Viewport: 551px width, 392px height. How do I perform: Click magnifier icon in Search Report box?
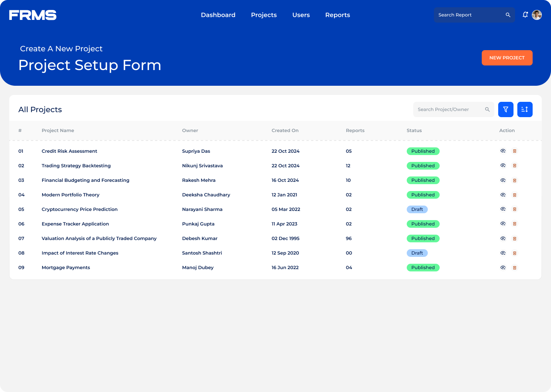(508, 15)
